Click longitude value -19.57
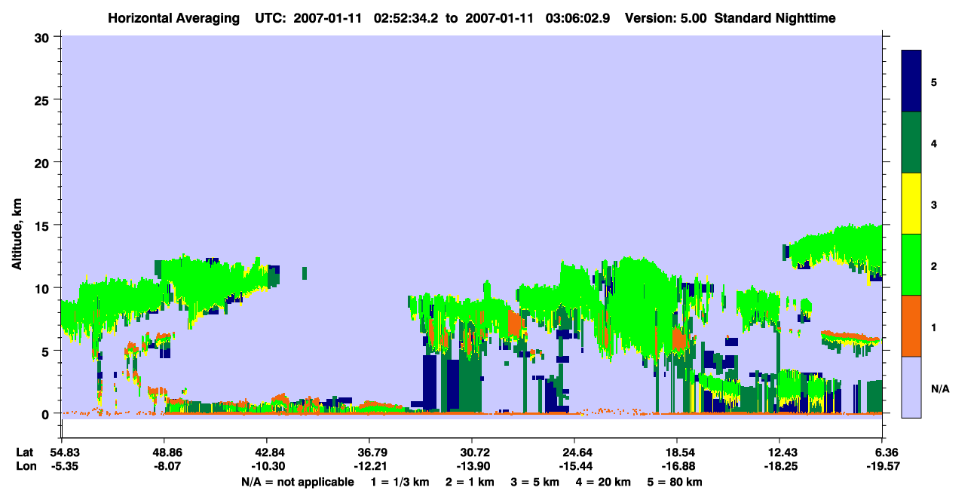The image size is (980, 503). tap(882, 466)
